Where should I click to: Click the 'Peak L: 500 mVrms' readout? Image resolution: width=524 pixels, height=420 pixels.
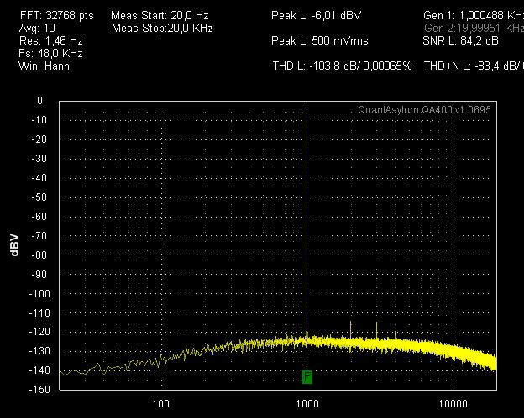click(319, 41)
